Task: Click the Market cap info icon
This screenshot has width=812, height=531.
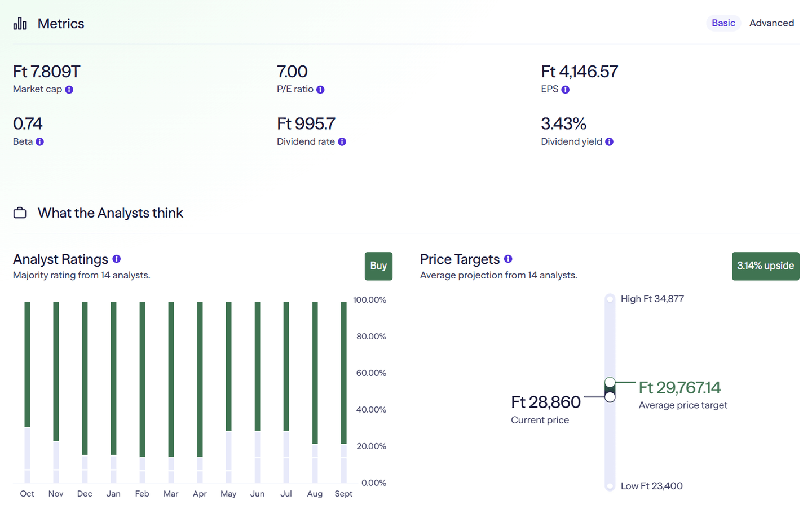Action: (x=69, y=90)
